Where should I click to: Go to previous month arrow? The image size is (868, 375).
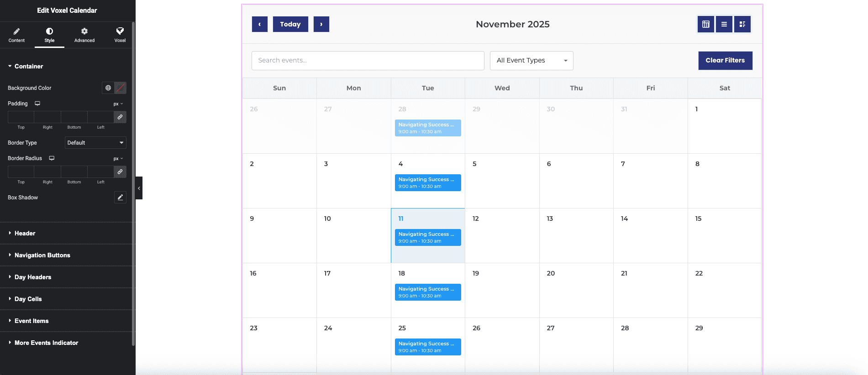pos(260,24)
